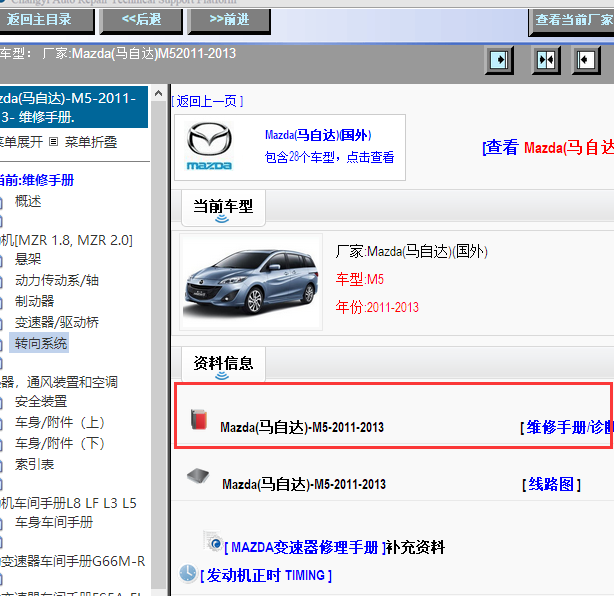
Task: Select 车间手册L8 LF L3 L5 item
Action: pos(69,503)
